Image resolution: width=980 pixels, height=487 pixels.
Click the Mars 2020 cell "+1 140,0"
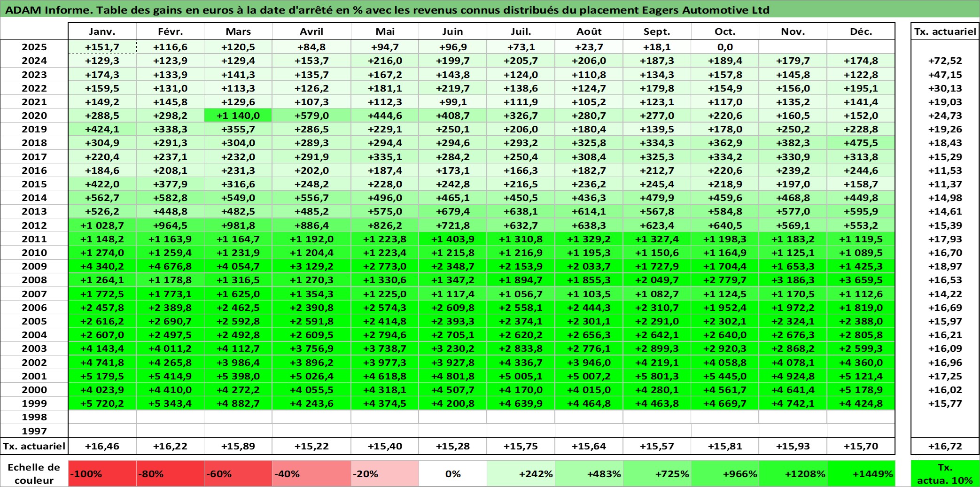[238, 116]
